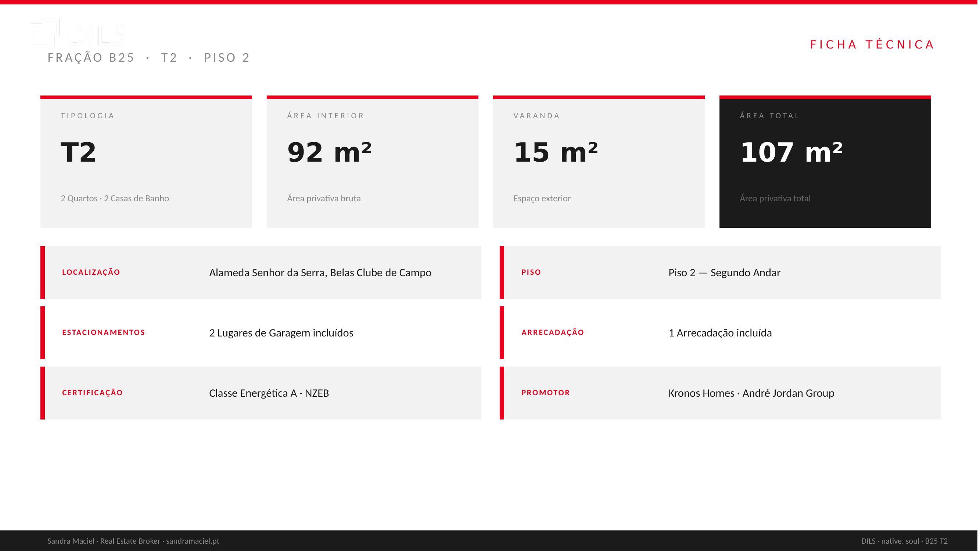Screen dimensions: 980x551
Task: Select the large T2 value
Action: (x=78, y=152)
